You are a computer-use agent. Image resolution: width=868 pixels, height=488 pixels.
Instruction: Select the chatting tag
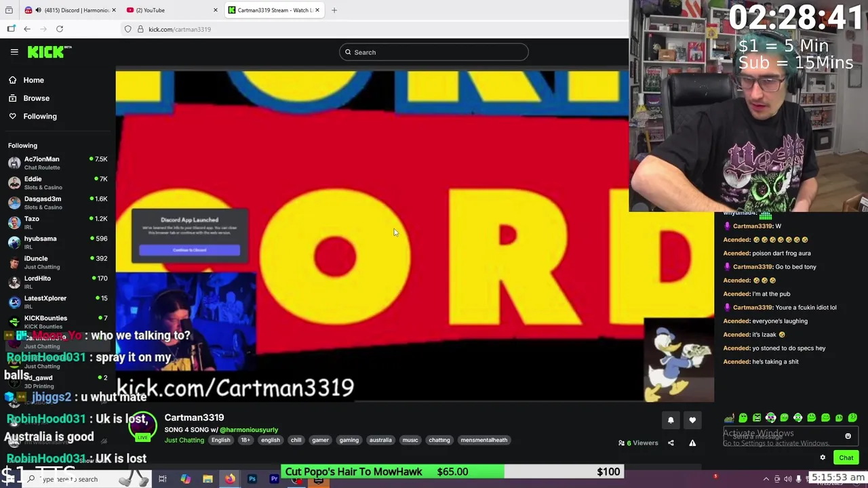pos(439,441)
